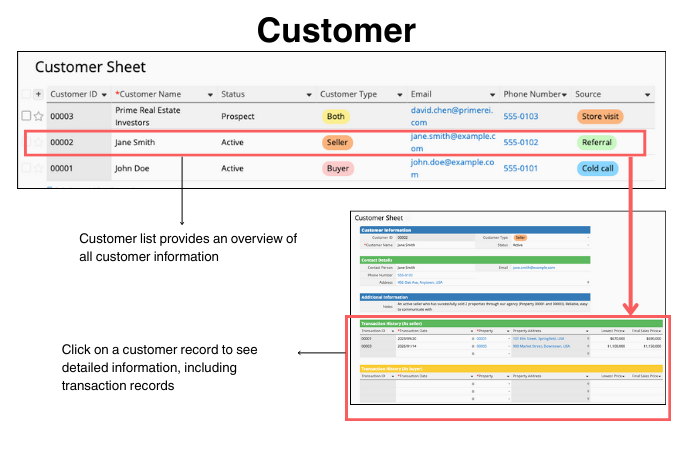Star the Customer Sheet title in detail view
Viewport: 700px width, 450px height.
pyautogui.click(x=408, y=217)
